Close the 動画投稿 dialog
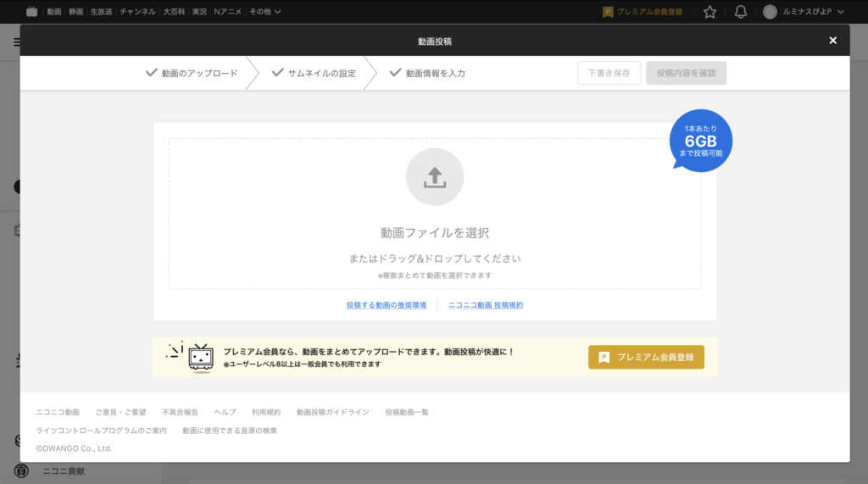Image resolution: width=868 pixels, height=484 pixels. point(832,41)
